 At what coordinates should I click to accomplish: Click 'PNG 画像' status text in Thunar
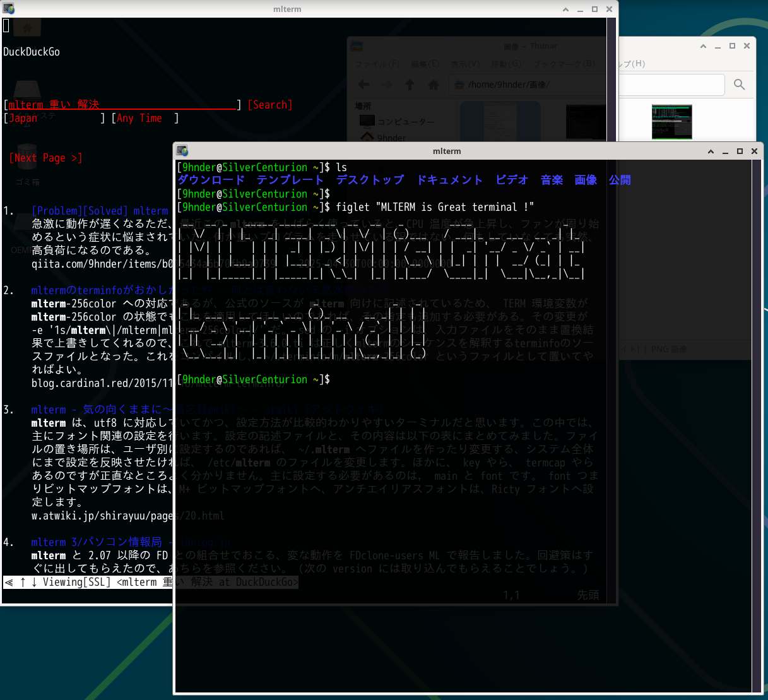point(668,349)
